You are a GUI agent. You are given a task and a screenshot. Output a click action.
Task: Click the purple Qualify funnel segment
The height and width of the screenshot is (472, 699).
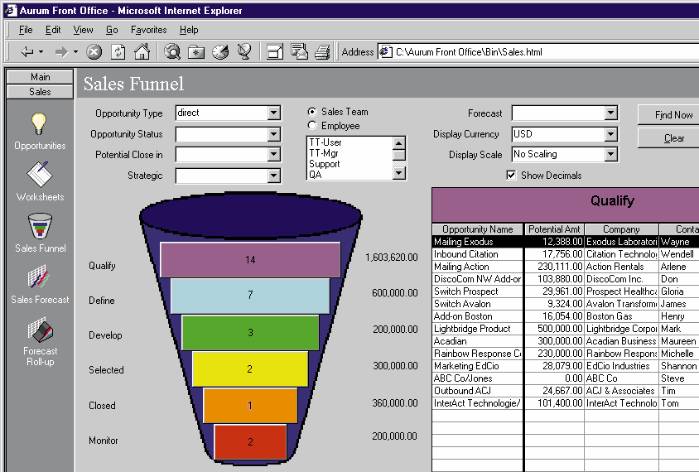pyautogui.click(x=250, y=259)
